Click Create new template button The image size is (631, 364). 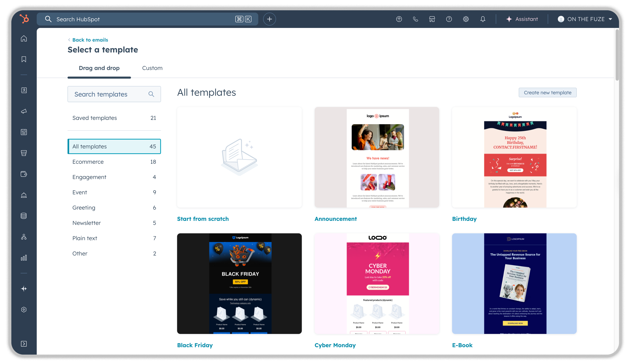pos(547,93)
